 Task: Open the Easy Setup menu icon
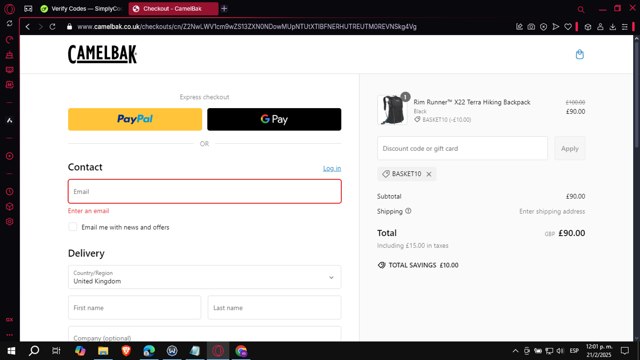(x=624, y=27)
